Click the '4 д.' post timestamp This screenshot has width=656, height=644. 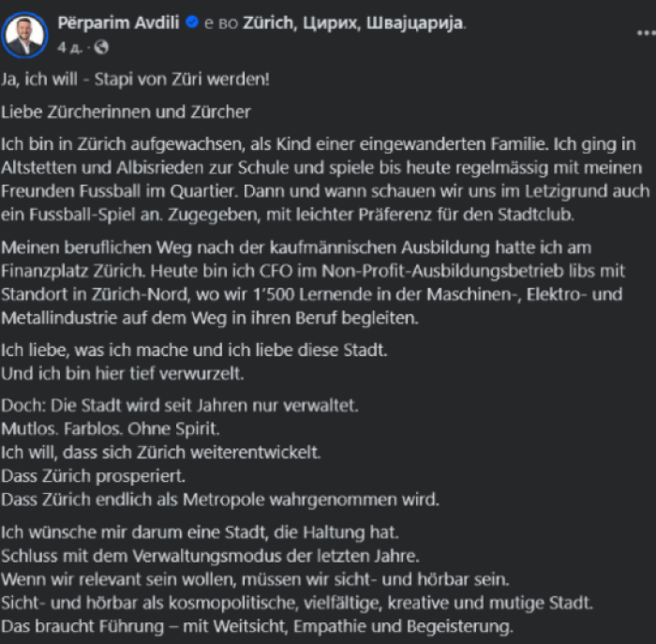pos(69,47)
